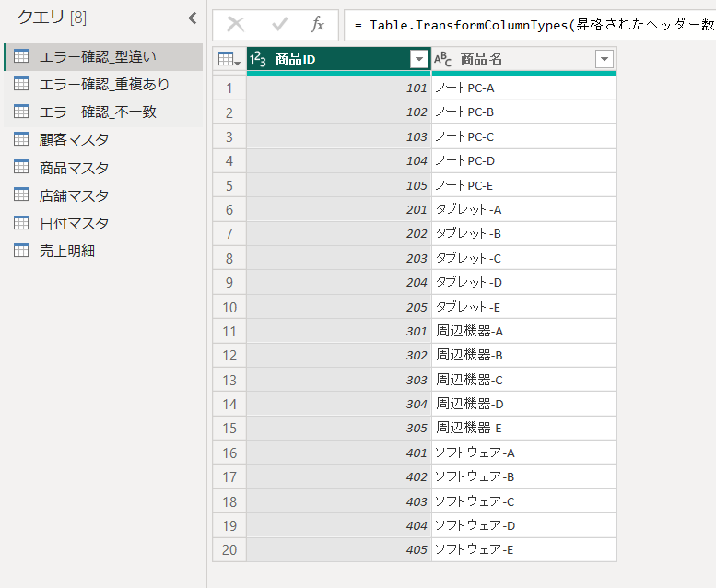Click cell ノートPC-C
This screenshot has width=716, height=588.
click(523, 136)
